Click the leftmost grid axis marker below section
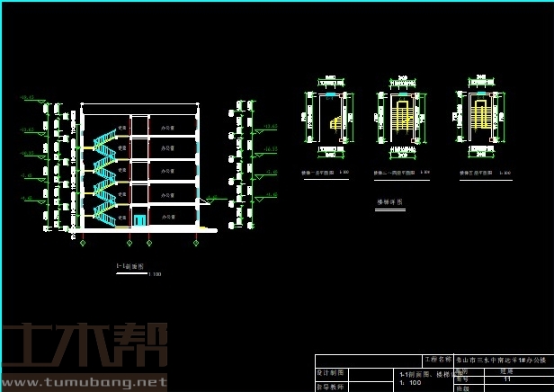Viewport: 554px width, 392px height. (83, 243)
